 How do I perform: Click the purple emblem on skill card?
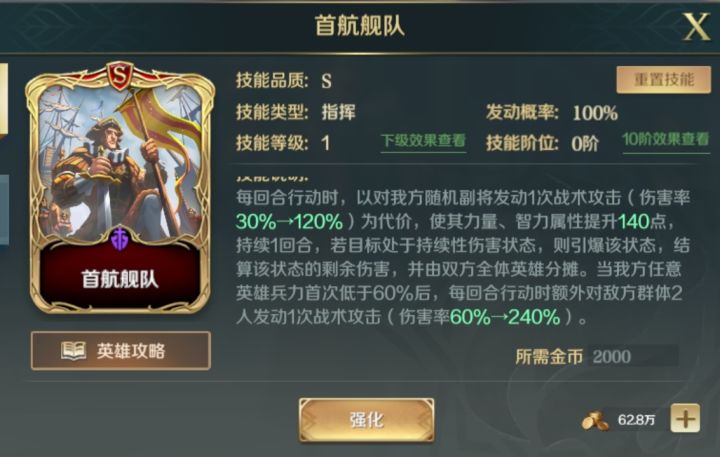[120, 238]
